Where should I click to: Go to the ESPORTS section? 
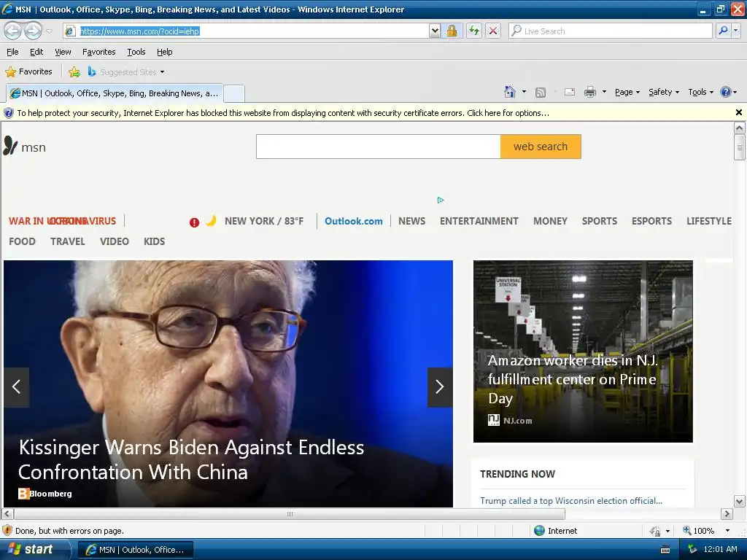(x=651, y=222)
